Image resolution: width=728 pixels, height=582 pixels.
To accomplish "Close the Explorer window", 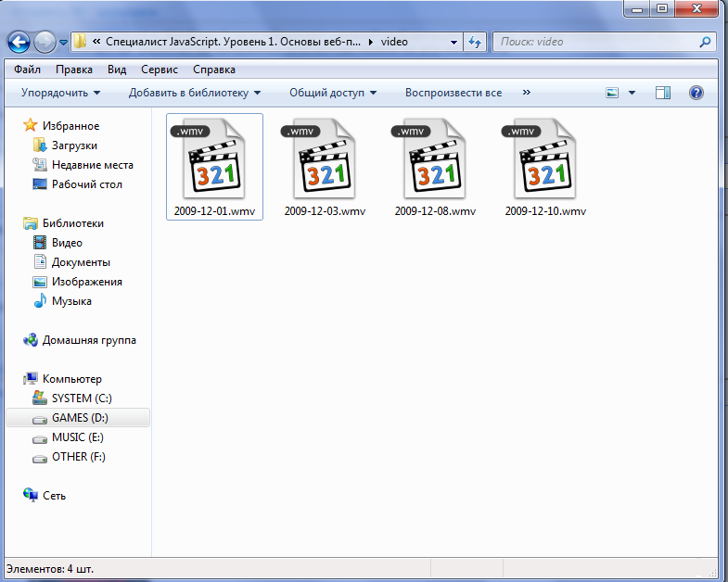I will (x=696, y=8).
